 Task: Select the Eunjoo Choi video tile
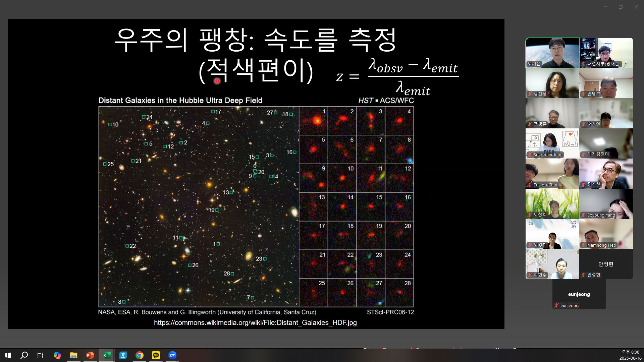click(x=552, y=174)
